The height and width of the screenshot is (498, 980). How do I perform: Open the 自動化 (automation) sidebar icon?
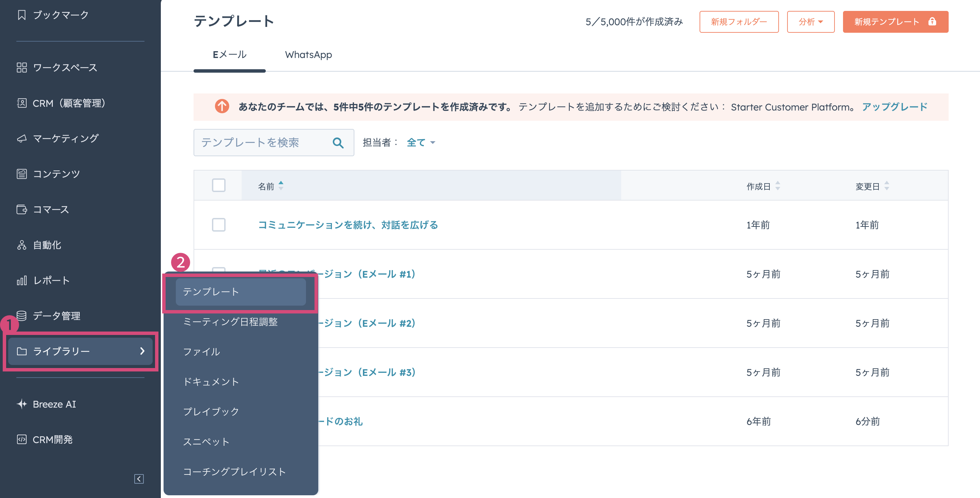22,245
